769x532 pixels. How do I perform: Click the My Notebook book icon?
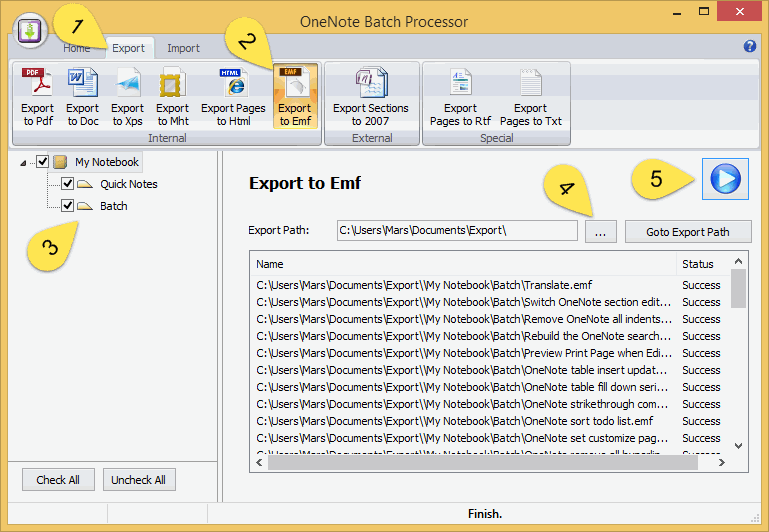tap(60, 162)
